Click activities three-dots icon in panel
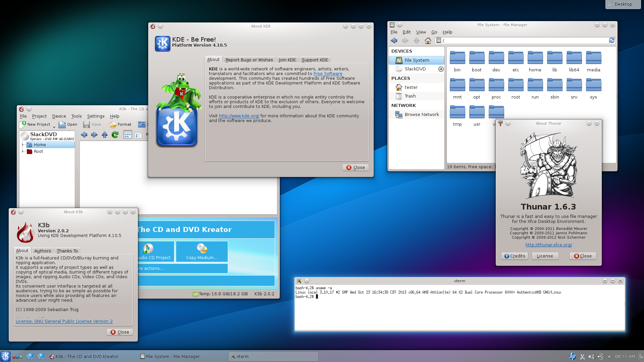Image resolution: width=644 pixels, height=362 pixels. coord(17,357)
